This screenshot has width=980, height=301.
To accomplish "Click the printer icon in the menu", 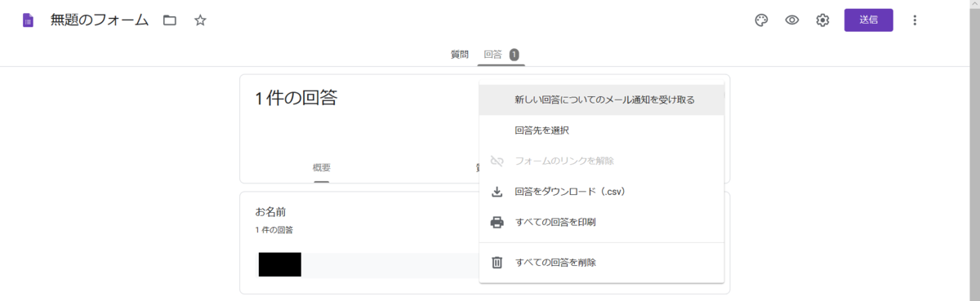I will [497, 222].
